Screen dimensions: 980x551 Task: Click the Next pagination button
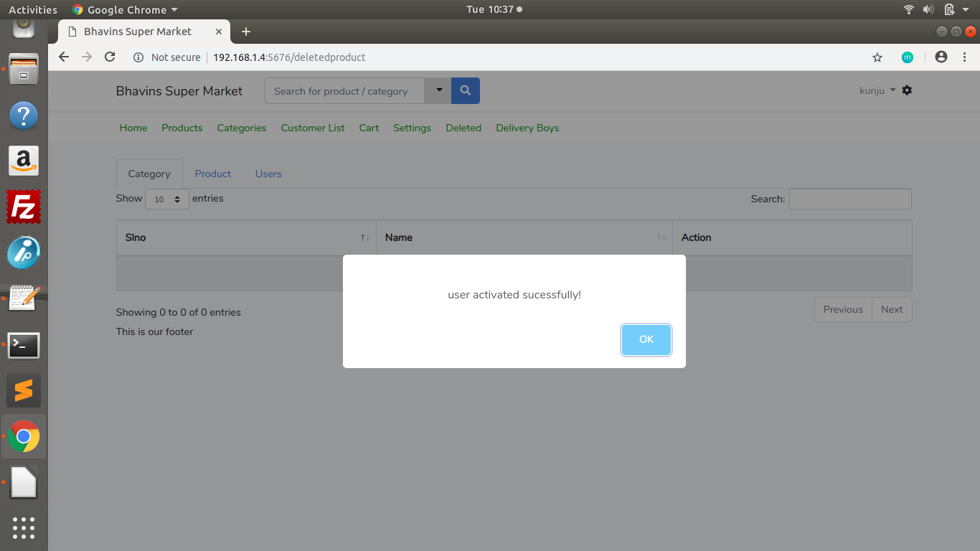coord(892,309)
